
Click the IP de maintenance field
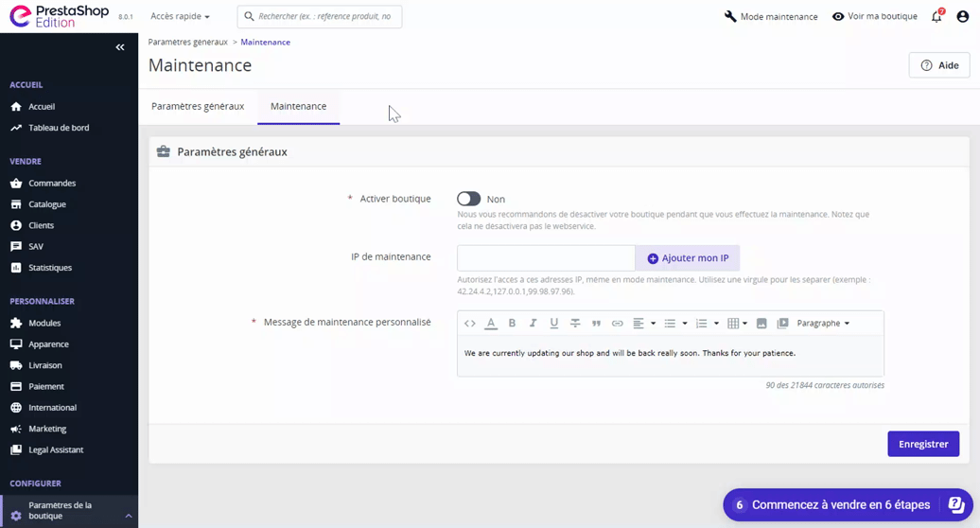point(546,258)
